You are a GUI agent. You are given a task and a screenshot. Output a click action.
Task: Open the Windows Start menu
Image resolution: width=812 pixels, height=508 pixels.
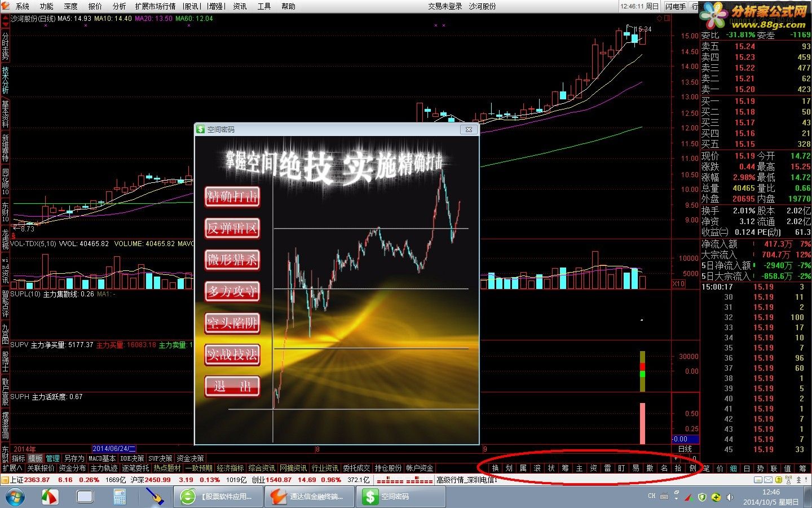(15, 497)
